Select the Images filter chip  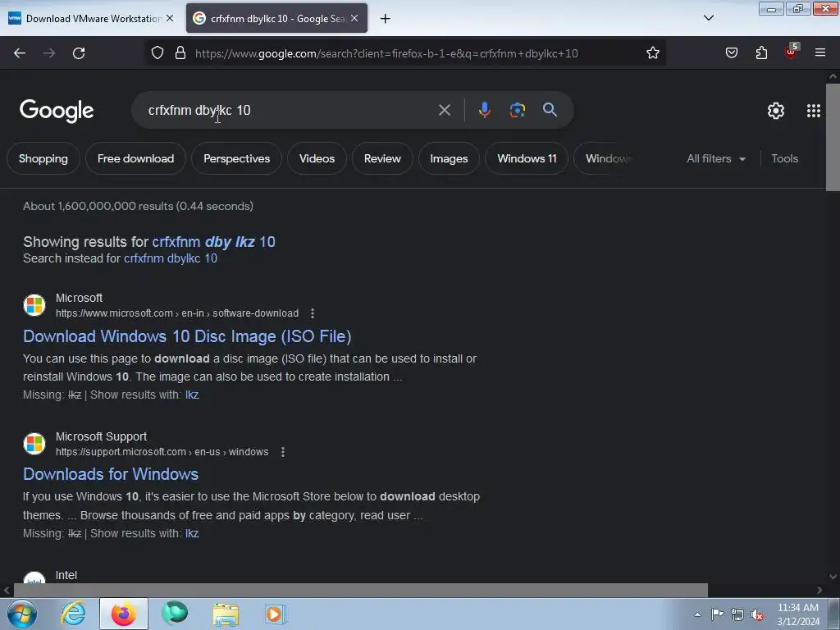[449, 158]
